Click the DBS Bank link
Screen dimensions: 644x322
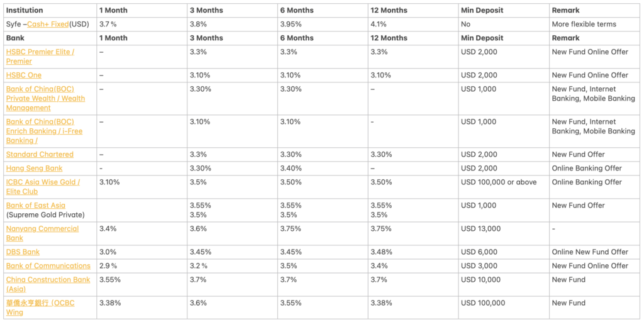pyautogui.click(x=23, y=252)
